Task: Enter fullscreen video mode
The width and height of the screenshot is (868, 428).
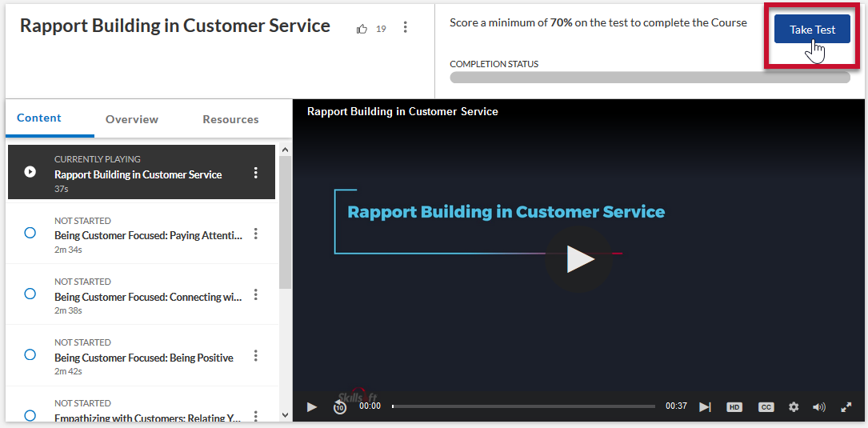Action: [x=846, y=407]
